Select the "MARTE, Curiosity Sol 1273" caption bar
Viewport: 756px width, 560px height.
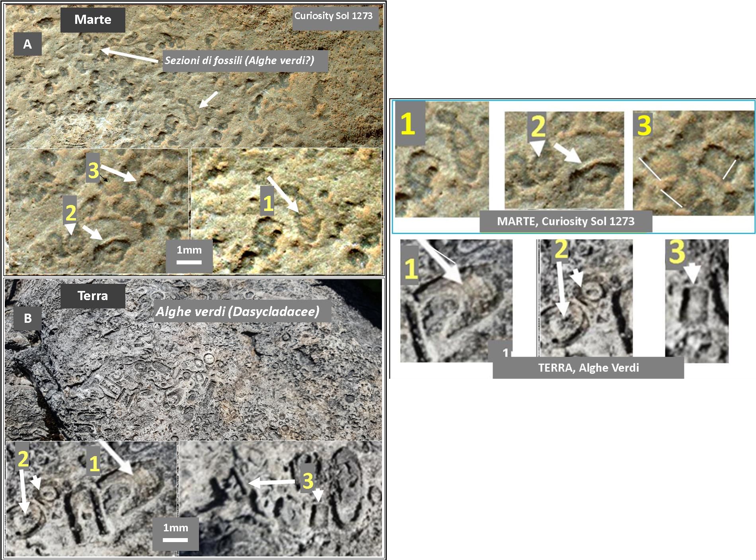point(565,221)
